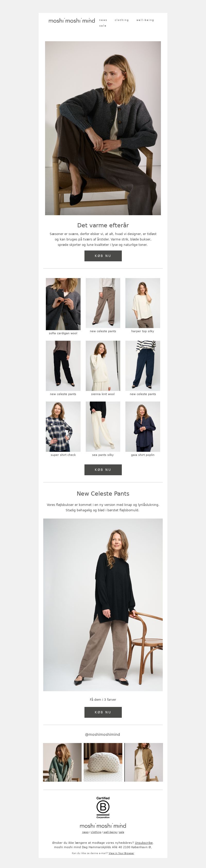Click the footer moshi moshi mind logo
The height and width of the screenshot is (868, 206).
[x=103, y=826]
